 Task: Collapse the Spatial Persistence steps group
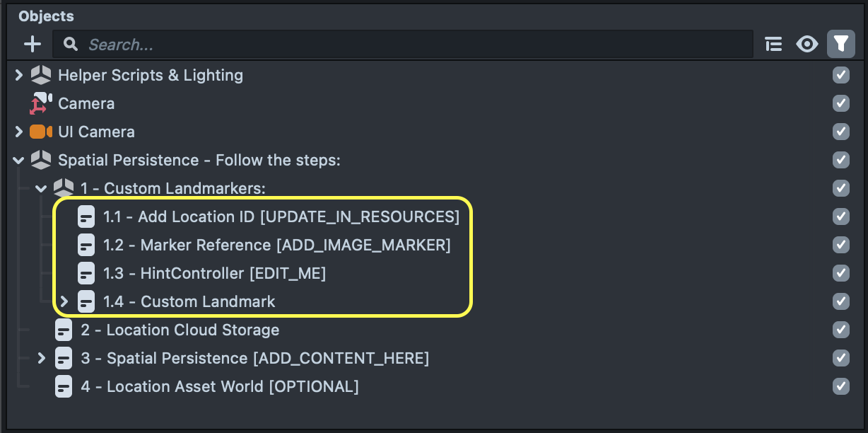19,161
